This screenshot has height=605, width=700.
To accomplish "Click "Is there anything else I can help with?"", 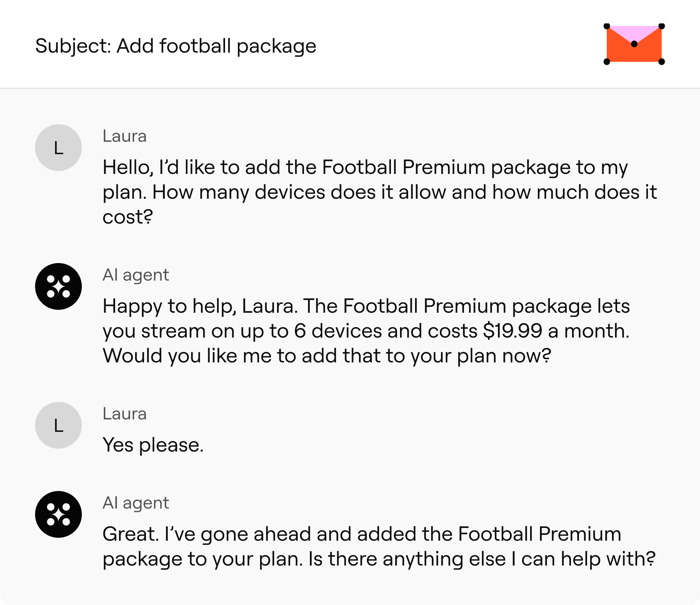I will point(482,559).
